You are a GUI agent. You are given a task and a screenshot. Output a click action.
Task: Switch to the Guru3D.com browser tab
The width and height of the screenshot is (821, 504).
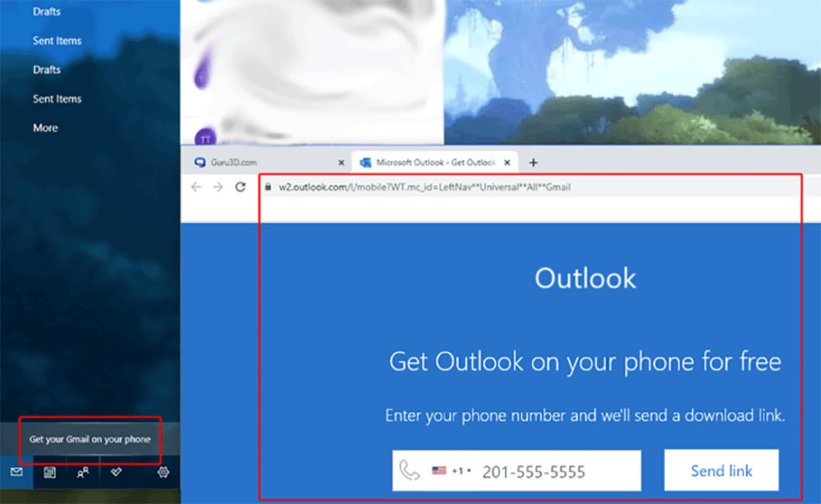pyautogui.click(x=269, y=163)
